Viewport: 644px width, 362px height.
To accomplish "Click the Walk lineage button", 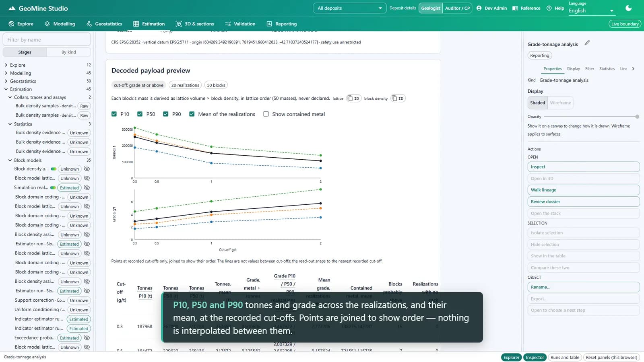I will coord(584,190).
